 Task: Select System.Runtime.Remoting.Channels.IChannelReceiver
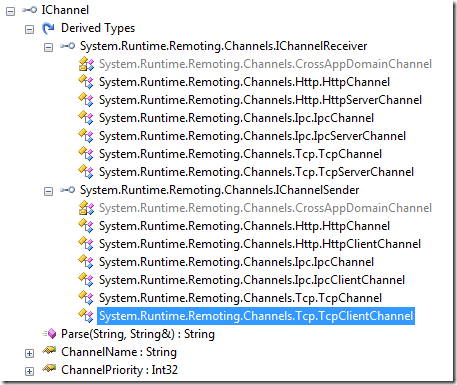223,46
